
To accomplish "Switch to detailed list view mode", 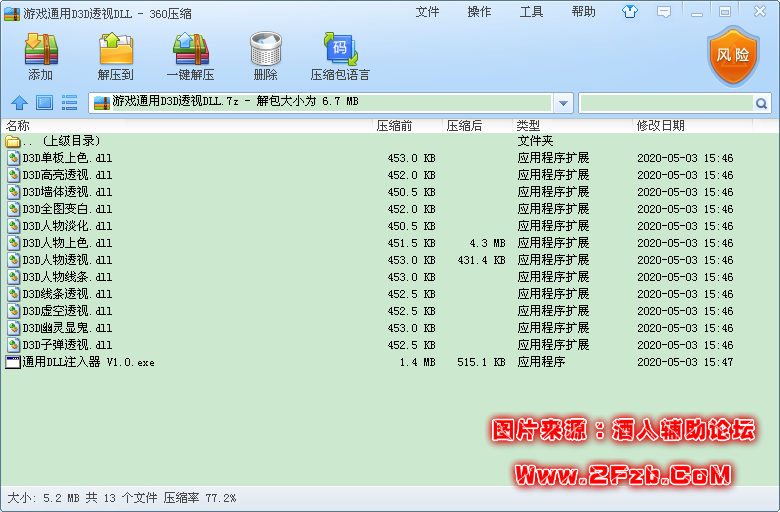I will (x=69, y=103).
